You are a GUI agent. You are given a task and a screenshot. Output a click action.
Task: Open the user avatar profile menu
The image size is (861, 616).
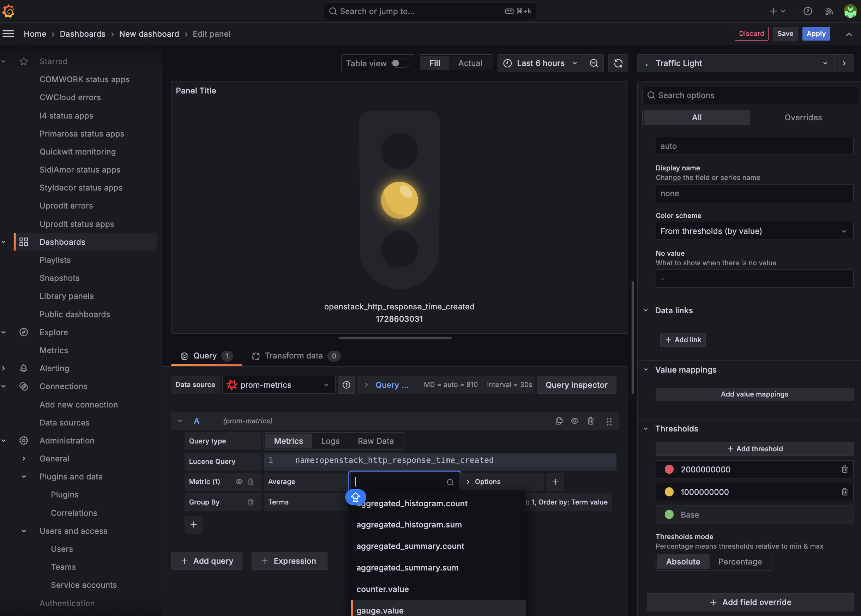tap(850, 11)
